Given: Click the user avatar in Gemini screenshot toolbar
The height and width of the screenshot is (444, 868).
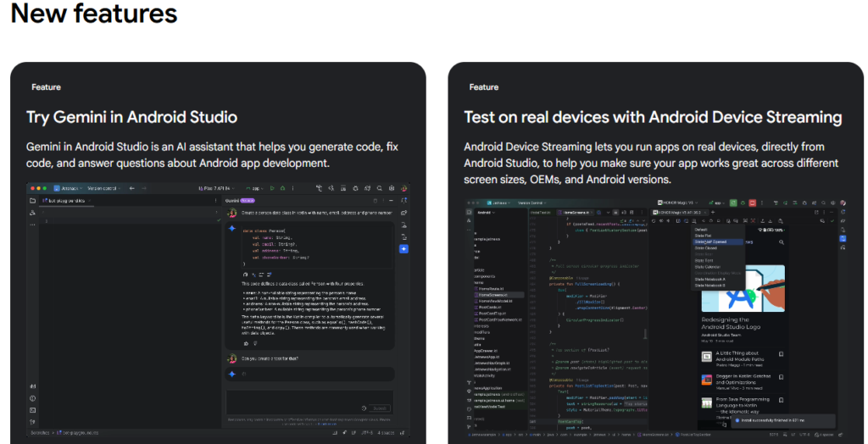Looking at the screenshot, I should (403, 188).
